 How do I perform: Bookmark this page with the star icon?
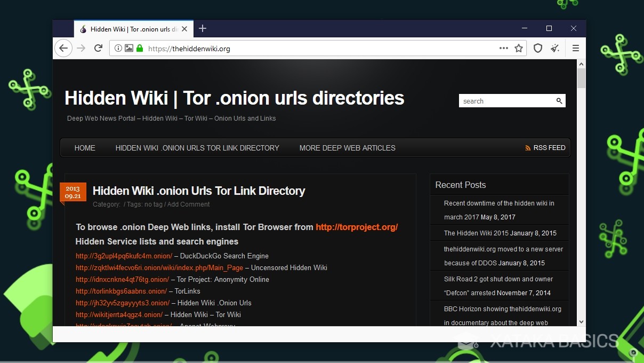point(518,49)
